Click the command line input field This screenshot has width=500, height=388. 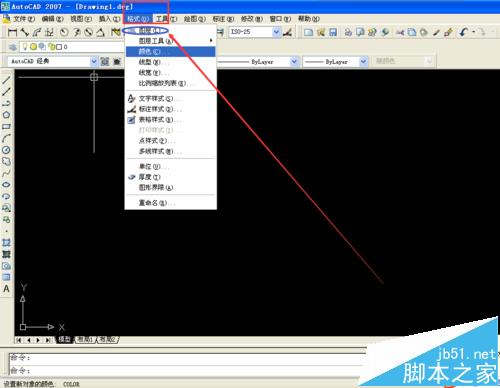(187, 370)
